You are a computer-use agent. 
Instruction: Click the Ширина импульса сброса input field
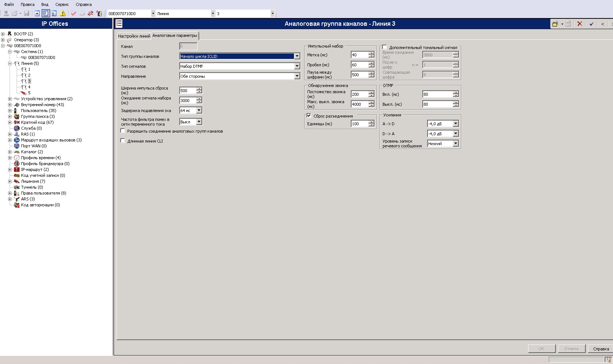click(x=188, y=91)
